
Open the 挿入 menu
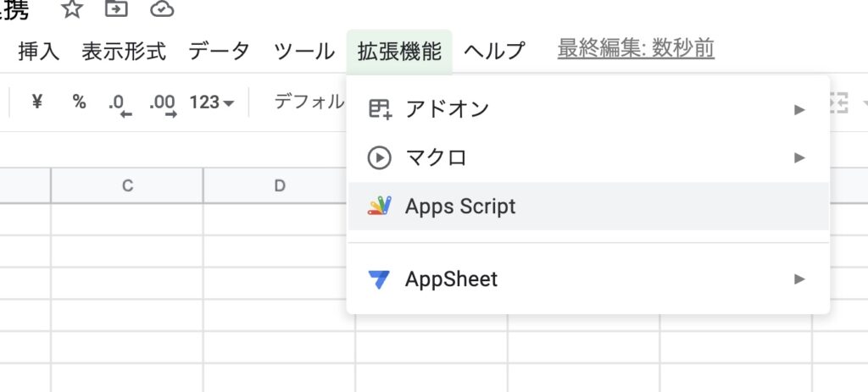coord(39,51)
